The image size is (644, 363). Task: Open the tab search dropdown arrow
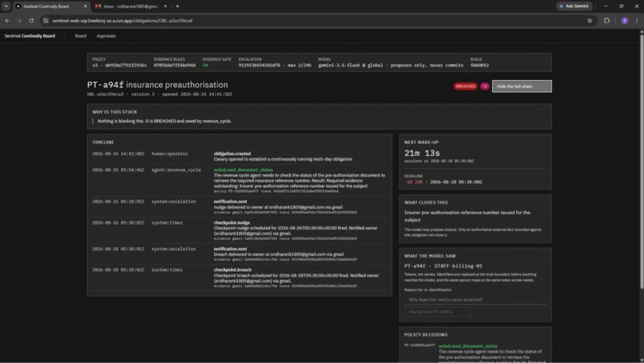pyautogui.click(x=6, y=6)
